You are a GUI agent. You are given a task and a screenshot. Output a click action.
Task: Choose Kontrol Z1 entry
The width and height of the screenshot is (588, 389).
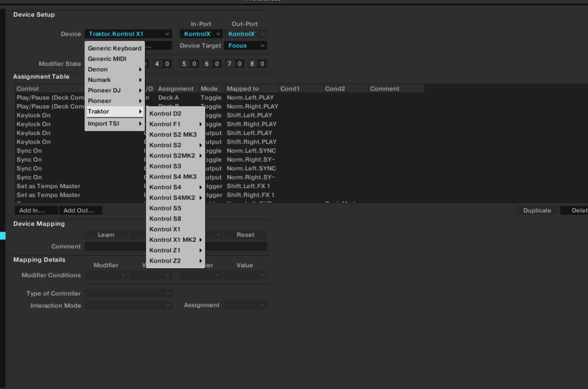(176, 250)
